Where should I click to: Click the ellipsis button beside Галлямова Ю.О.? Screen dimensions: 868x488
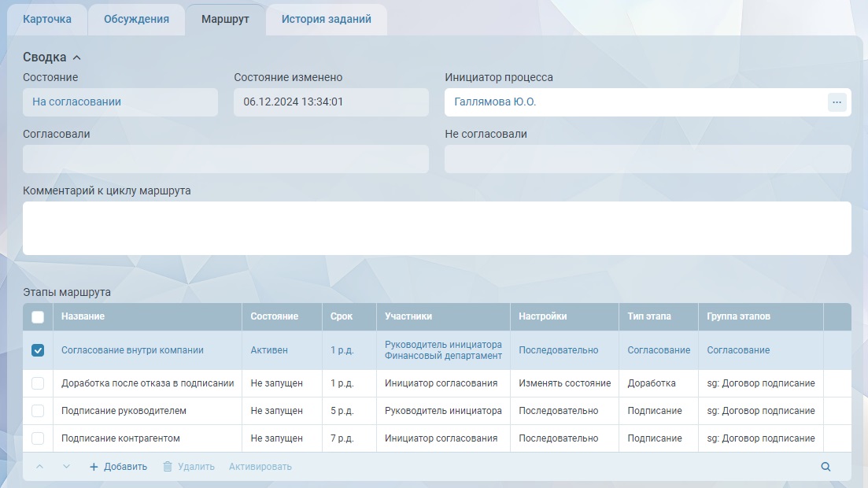837,102
